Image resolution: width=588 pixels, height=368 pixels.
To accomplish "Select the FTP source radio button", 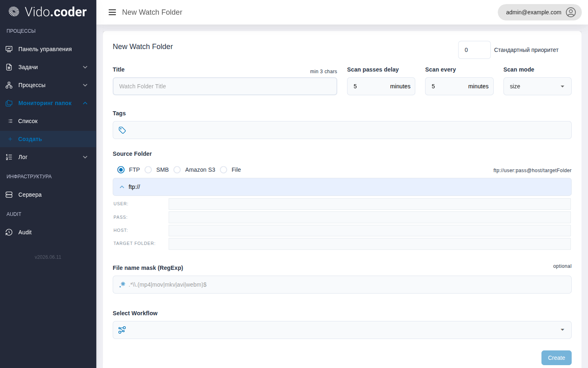I will [121, 170].
